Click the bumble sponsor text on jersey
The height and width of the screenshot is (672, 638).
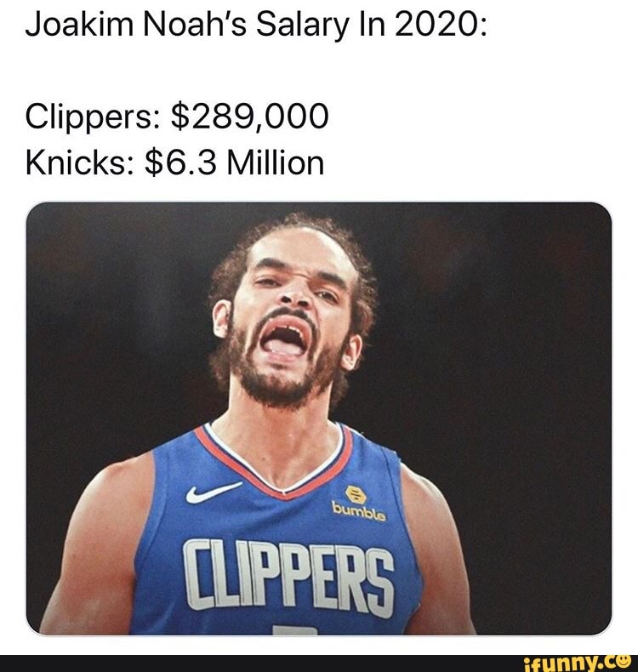click(359, 513)
